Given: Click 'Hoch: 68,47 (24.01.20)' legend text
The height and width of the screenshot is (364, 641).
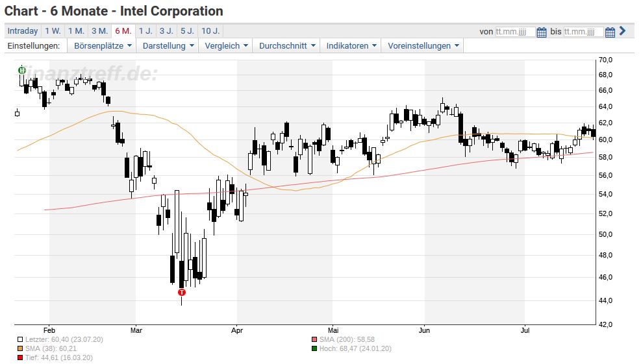Looking at the screenshot, I should click(x=355, y=348).
